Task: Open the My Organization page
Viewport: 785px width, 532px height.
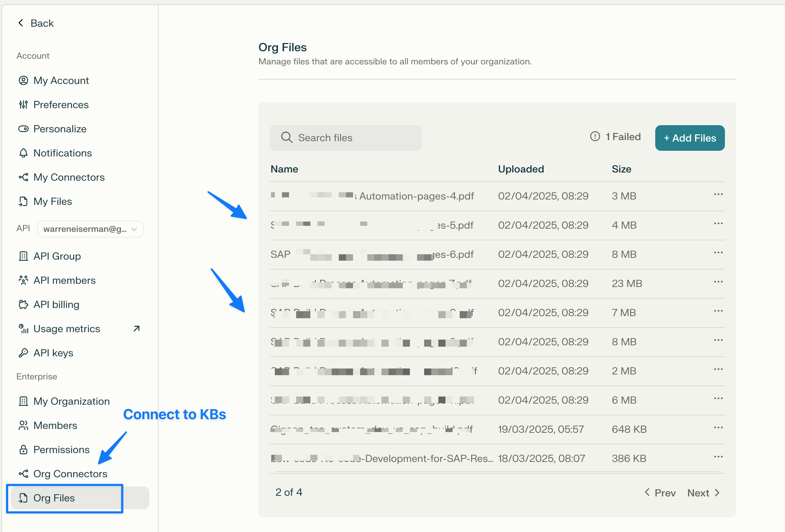Action: click(71, 401)
